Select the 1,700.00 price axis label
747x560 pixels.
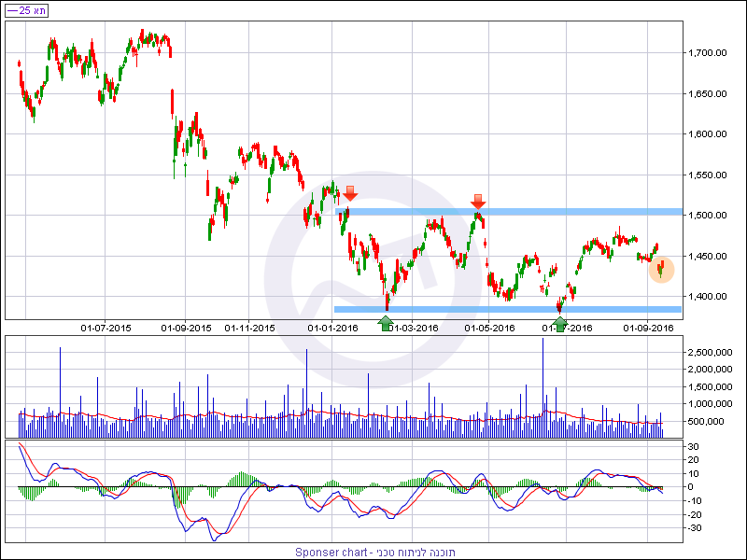coord(708,53)
